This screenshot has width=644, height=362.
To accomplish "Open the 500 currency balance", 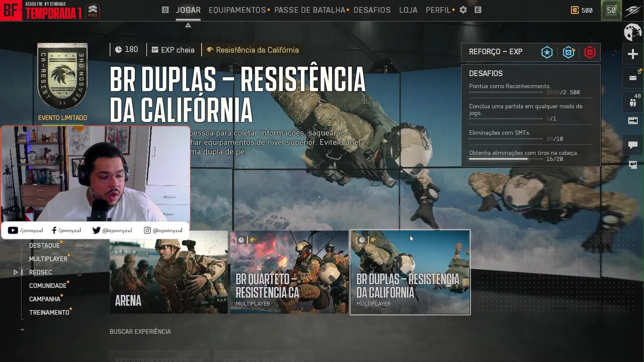I will point(582,10).
